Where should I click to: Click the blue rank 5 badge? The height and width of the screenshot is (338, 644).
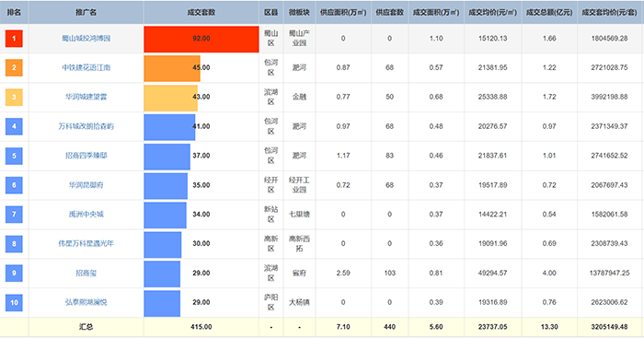[x=14, y=156]
